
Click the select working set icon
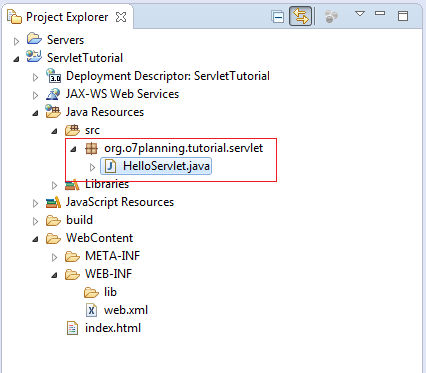tap(331, 16)
